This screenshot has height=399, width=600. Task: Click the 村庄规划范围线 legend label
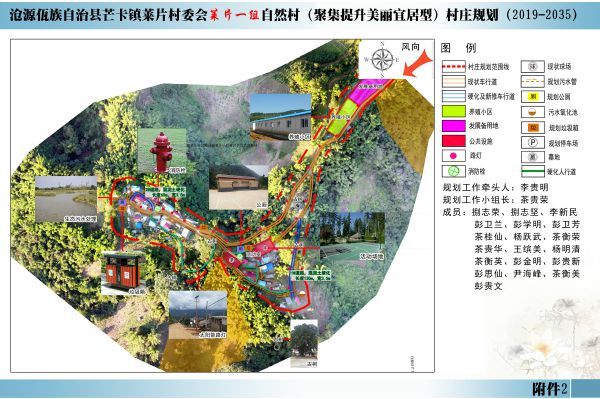pyautogui.click(x=489, y=67)
